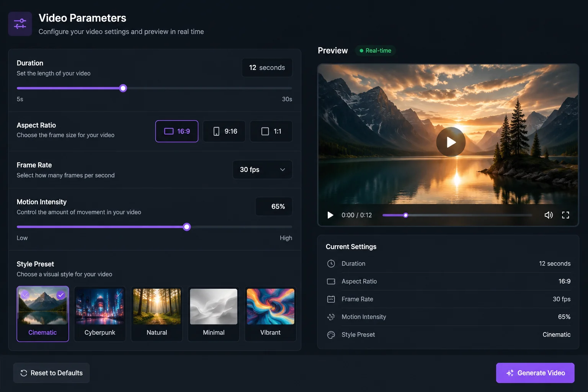This screenshot has height=392, width=588.
Task: Click the Video Parameters sliders icon
Action: point(20,24)
